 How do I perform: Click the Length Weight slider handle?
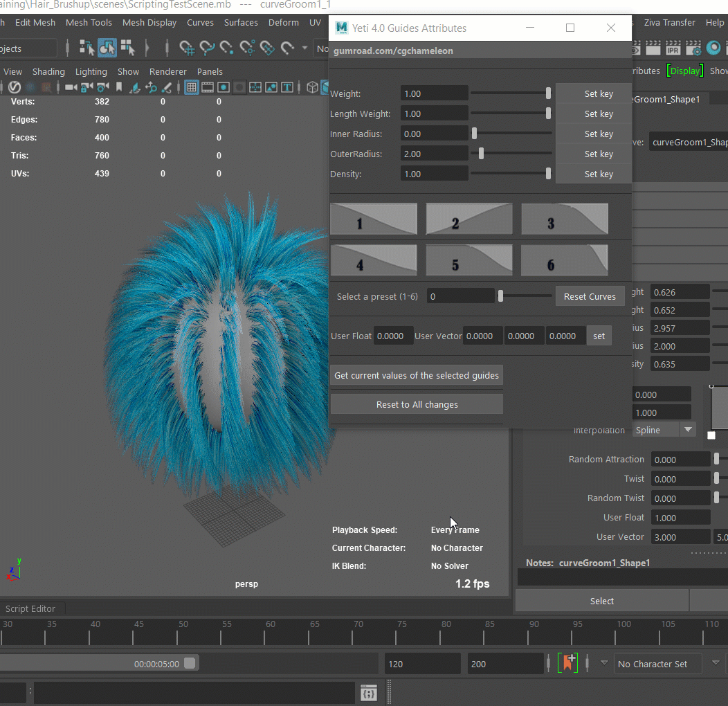point(548,114)
